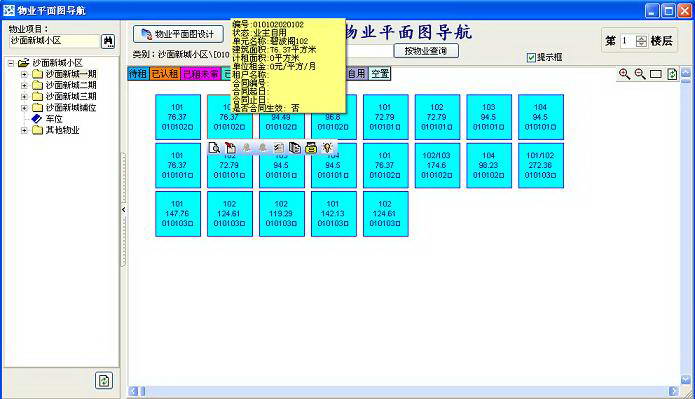Click the binoculars search icon beside 物业项目
Screen dimensions: 695x399
[108, 41]
